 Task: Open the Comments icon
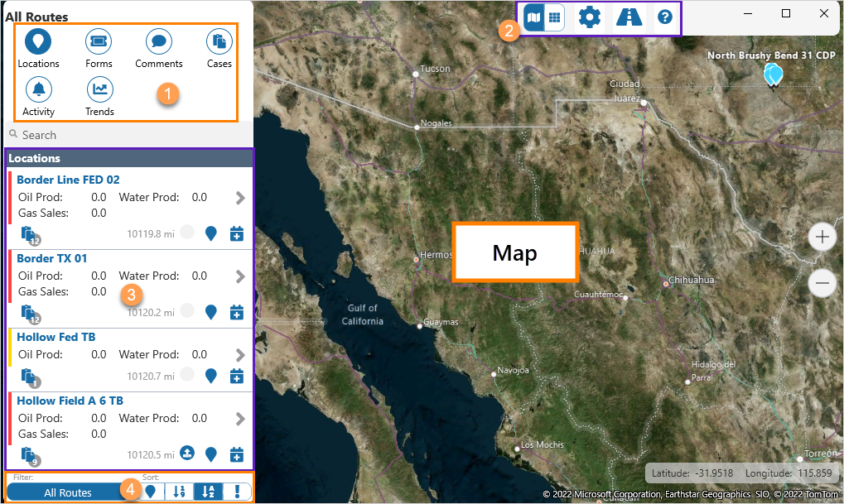click(x=159, y=41)
